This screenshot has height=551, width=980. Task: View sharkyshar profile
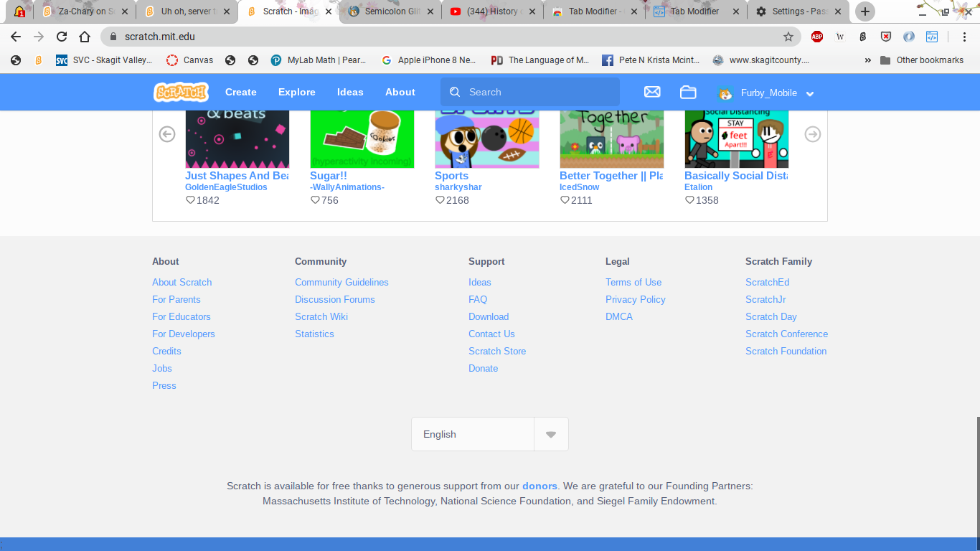(x=458, y=187)
